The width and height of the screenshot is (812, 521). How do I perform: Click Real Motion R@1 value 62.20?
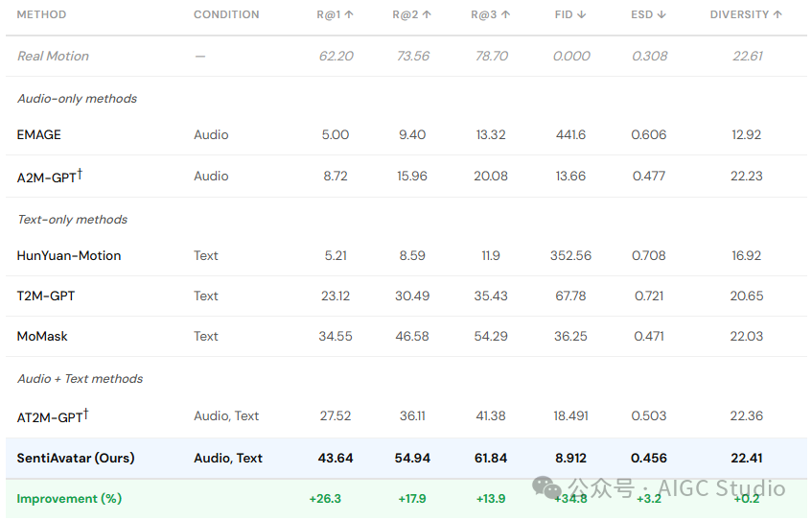(336, 56)
